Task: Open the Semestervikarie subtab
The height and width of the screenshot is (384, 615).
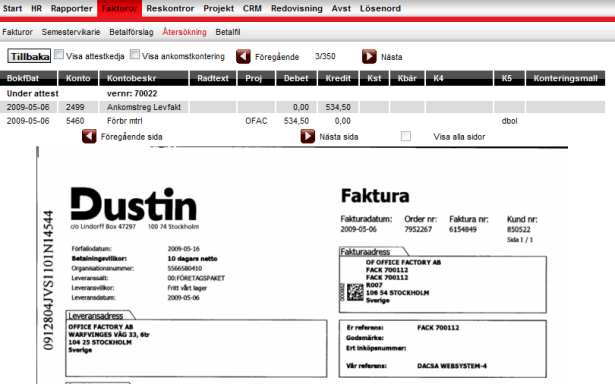Action: [71, 32]
